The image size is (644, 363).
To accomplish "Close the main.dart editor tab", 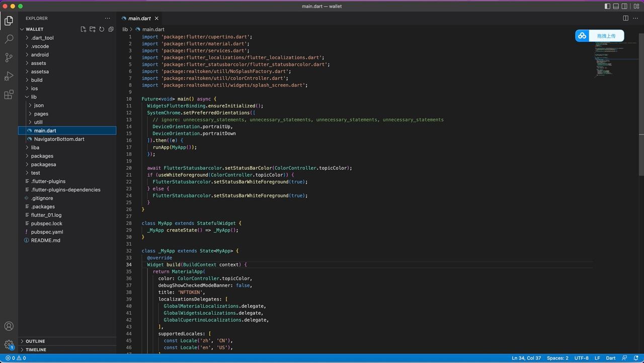I will point(156,19).
